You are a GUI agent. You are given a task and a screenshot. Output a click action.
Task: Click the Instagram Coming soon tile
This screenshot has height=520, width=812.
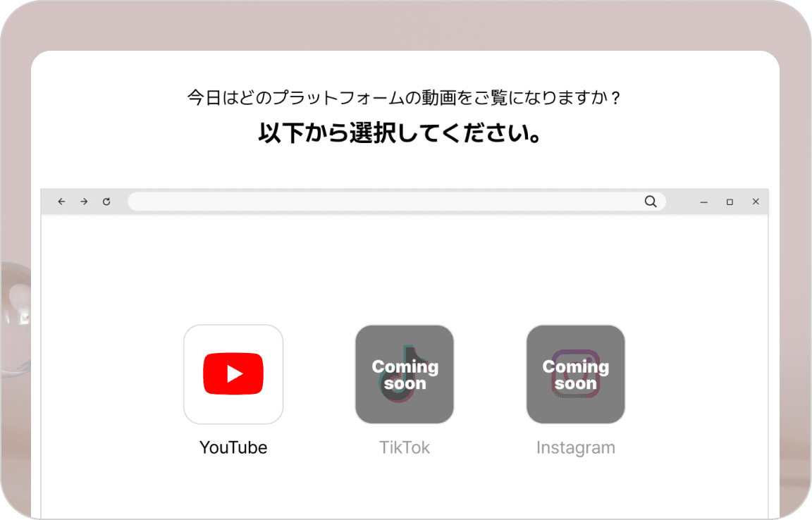point(575,374)
